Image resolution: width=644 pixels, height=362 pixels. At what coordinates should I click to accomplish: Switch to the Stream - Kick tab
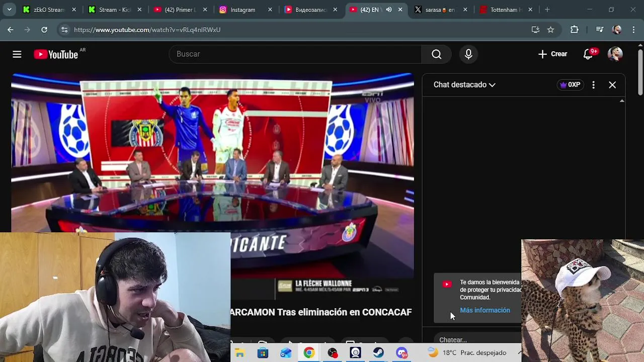click(115, 10)
